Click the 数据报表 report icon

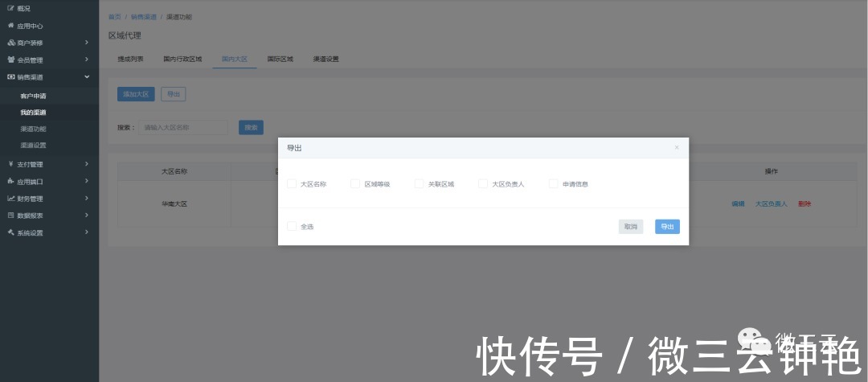pyautogui.click(x=10, y=216)
